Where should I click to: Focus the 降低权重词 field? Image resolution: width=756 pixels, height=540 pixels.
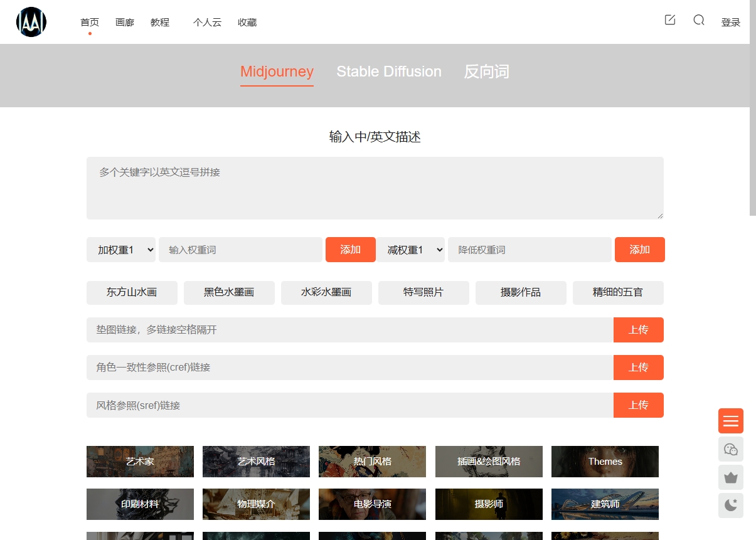pyautogui.click(x=530, y=250)
